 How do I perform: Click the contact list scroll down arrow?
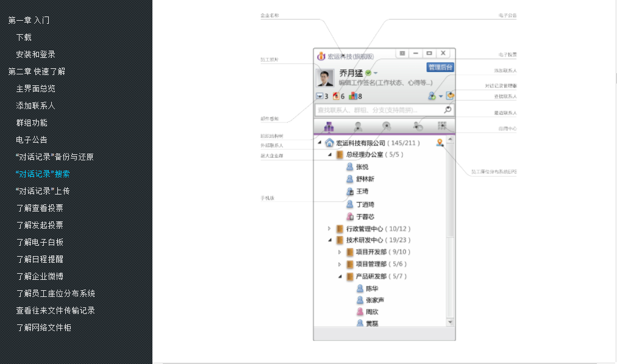click(x=450, y=323)
